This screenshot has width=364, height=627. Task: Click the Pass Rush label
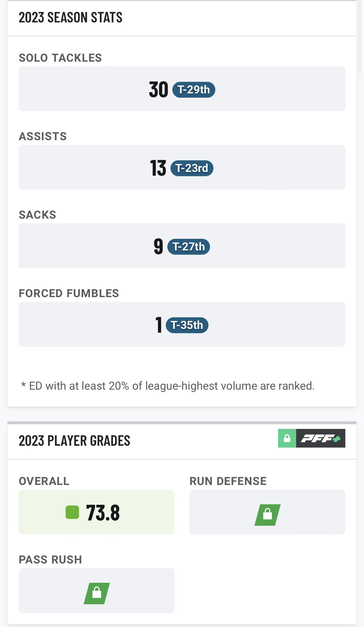tap(50, 560)
